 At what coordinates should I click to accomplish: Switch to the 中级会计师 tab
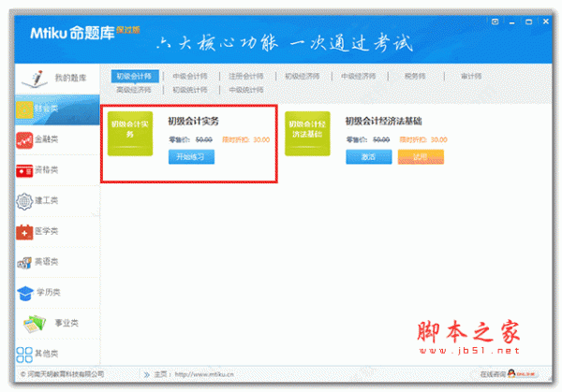coord(190,77)
